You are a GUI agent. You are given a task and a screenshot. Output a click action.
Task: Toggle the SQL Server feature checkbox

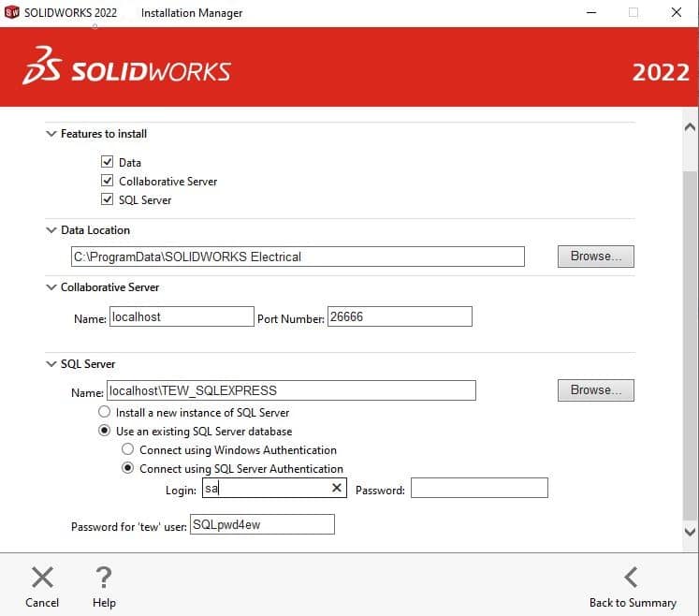pos(107,199)
